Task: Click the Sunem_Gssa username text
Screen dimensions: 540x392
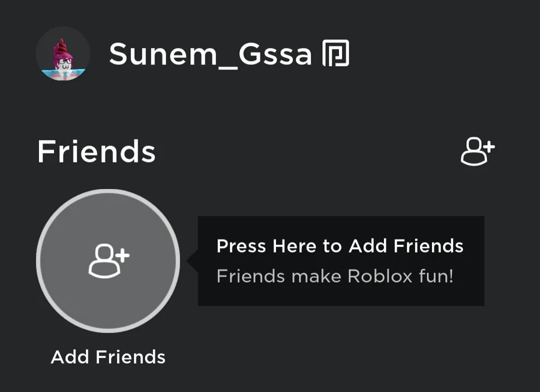Action: click(x=211, y=55)
